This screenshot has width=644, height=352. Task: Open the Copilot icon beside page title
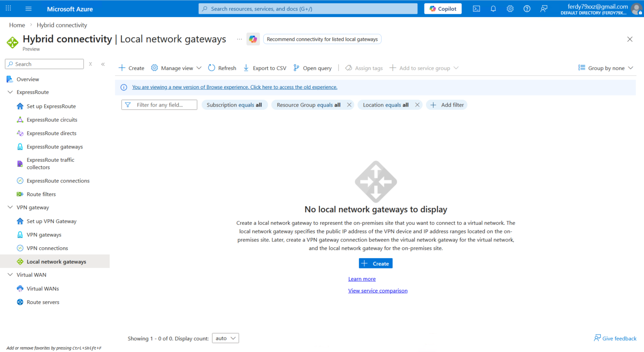[253, 40]
